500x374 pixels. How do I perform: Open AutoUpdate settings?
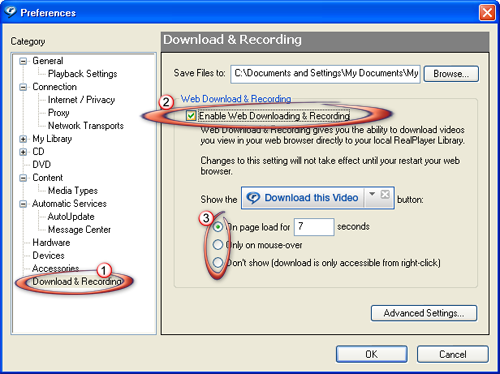click(71, 217)
